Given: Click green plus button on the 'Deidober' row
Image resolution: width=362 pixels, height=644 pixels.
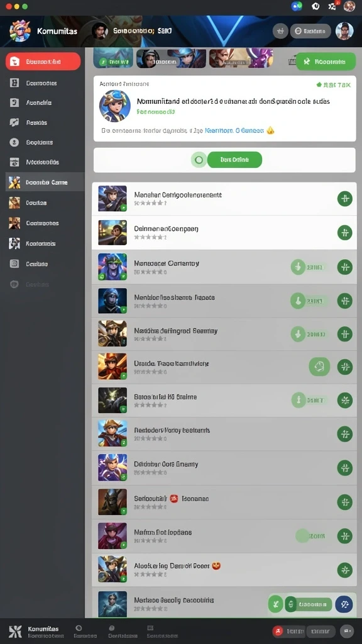Looking at the screenshot, I should click(345, 467).
